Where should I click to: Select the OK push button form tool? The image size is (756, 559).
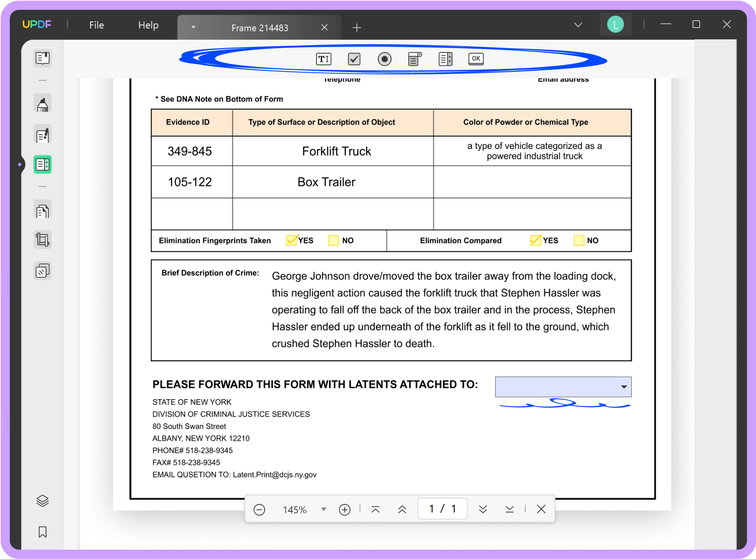475,59
